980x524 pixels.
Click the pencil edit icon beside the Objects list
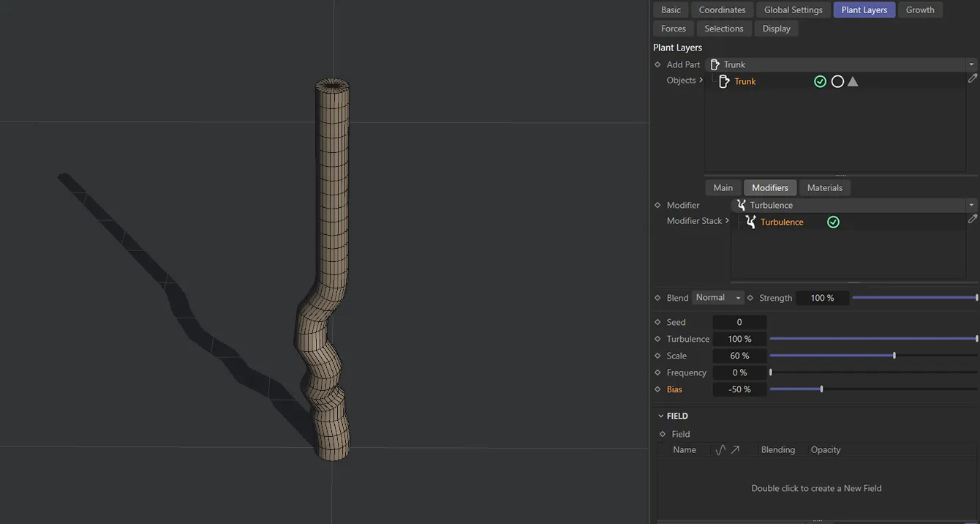click(973, 78)
